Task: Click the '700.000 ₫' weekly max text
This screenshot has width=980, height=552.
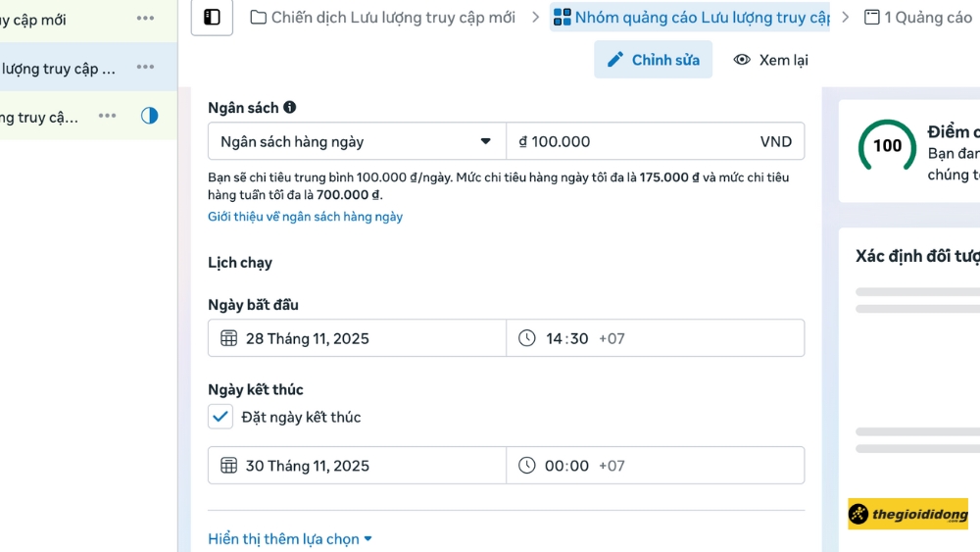Action: click(348, 194)
